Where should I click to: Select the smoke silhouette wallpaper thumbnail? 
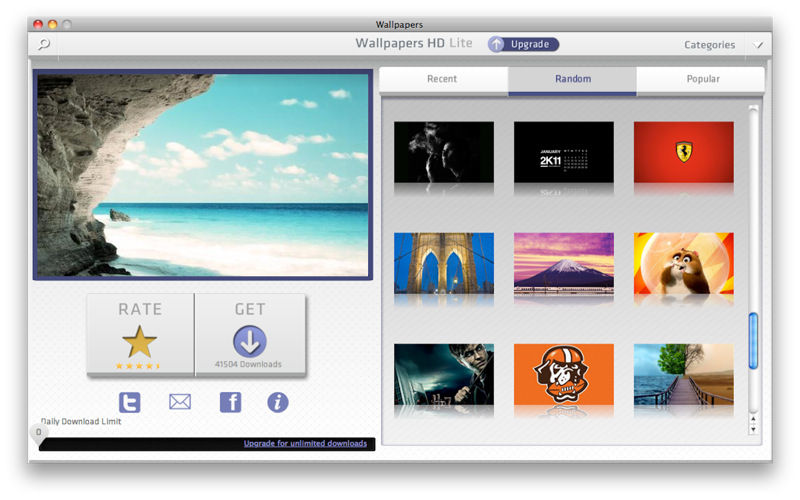click(444, 152)
